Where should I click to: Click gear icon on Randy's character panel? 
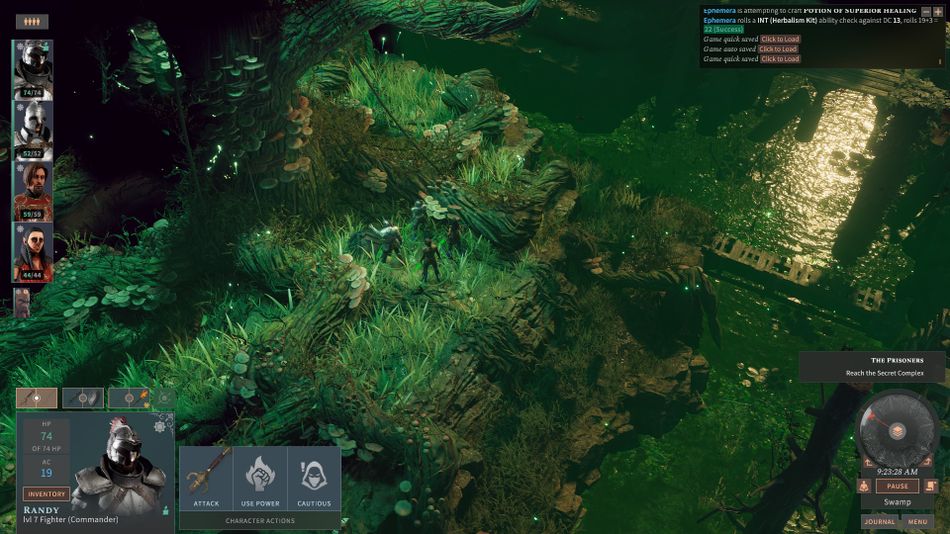[160, 426]
